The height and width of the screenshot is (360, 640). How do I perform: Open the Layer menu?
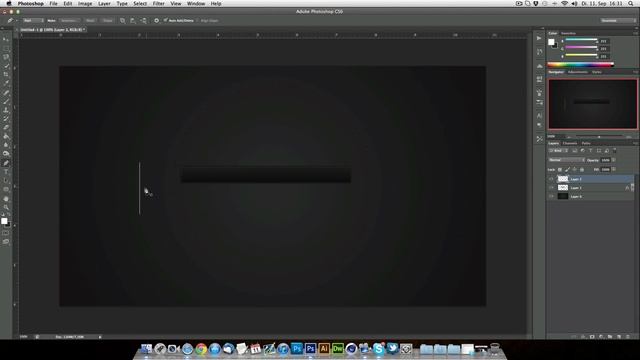pyautogui.click(x=104, y=3)
